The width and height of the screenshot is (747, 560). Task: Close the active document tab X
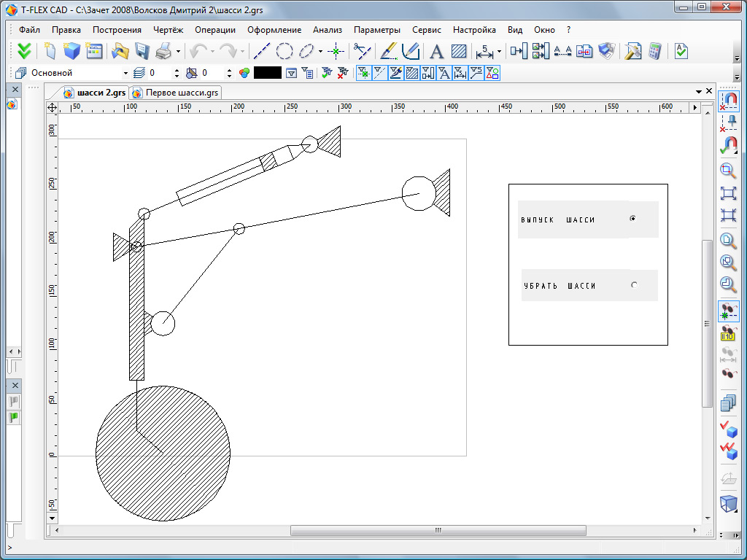[709, 91]
